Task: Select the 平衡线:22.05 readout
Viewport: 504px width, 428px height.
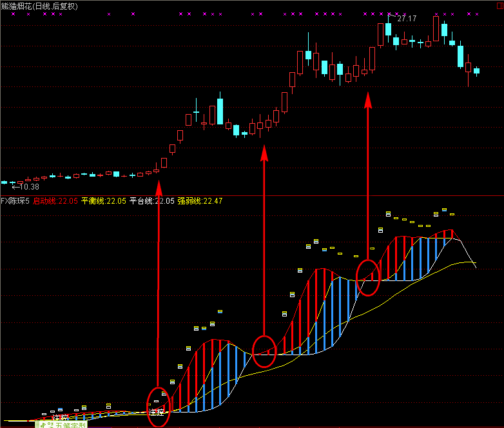Action: 104,201
